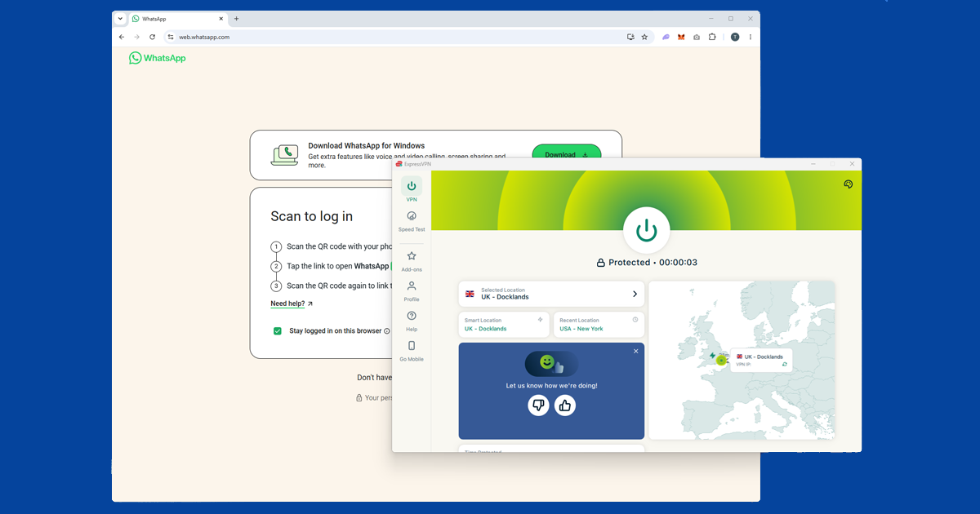Image resolution: width=980 pixels, height=514 pixels.
Task: Bookmark this page with the star icon
Action: 644,37
